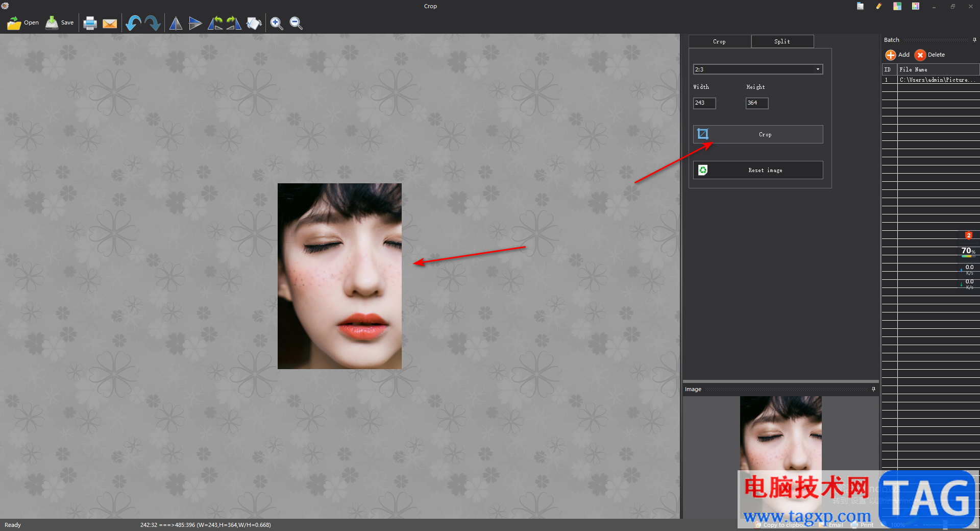Viewport: 980px width, 531px height.
Task: Click the four-color squares icon in title bar
Action: coord(897,6)
